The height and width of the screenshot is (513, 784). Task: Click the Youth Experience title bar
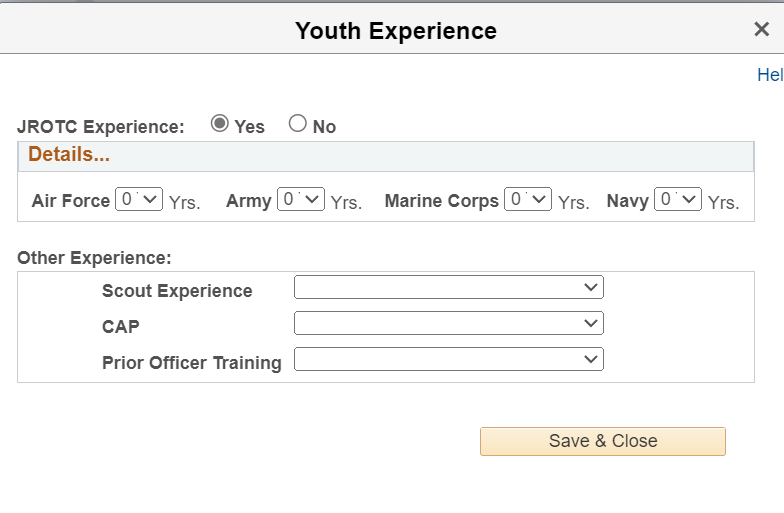coord(395,31)
